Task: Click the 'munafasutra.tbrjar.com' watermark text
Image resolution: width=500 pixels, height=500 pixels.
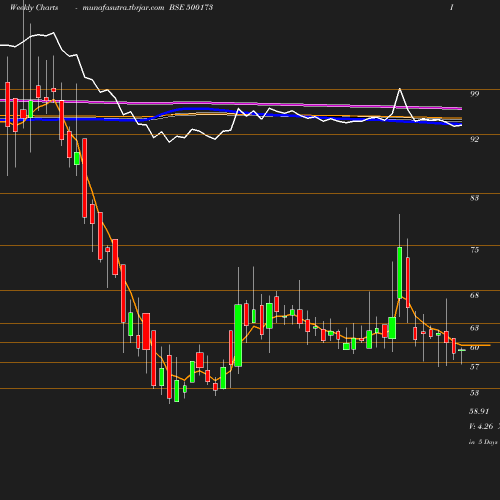Action: [123, 7]
